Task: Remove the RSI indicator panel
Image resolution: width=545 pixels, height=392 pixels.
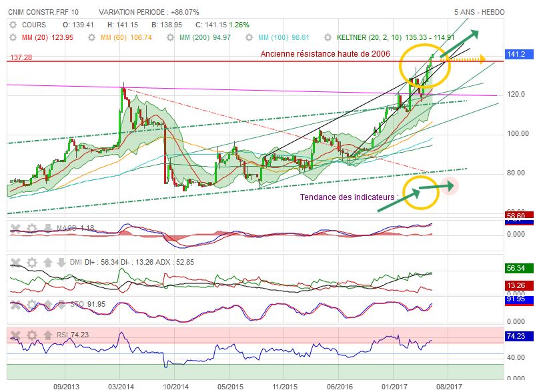Action: coord(15,335)
